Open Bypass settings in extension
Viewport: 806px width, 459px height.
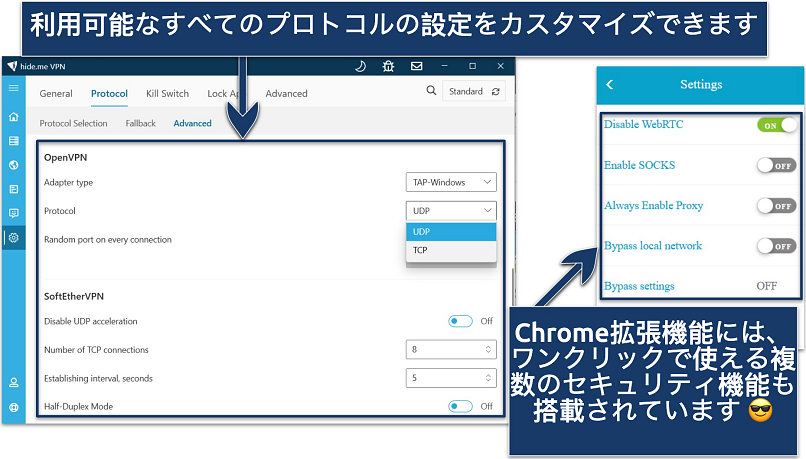point(701,286)
